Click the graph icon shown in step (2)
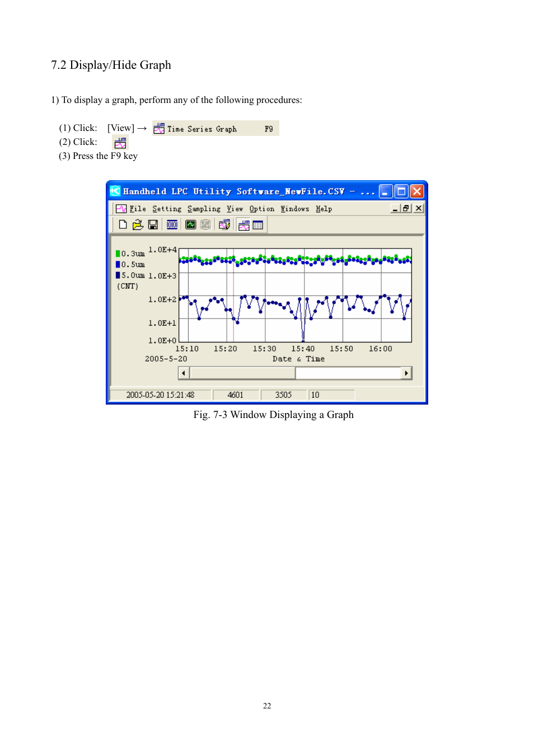Viewport: 534px width, 756px height. (x=120, y=142)
